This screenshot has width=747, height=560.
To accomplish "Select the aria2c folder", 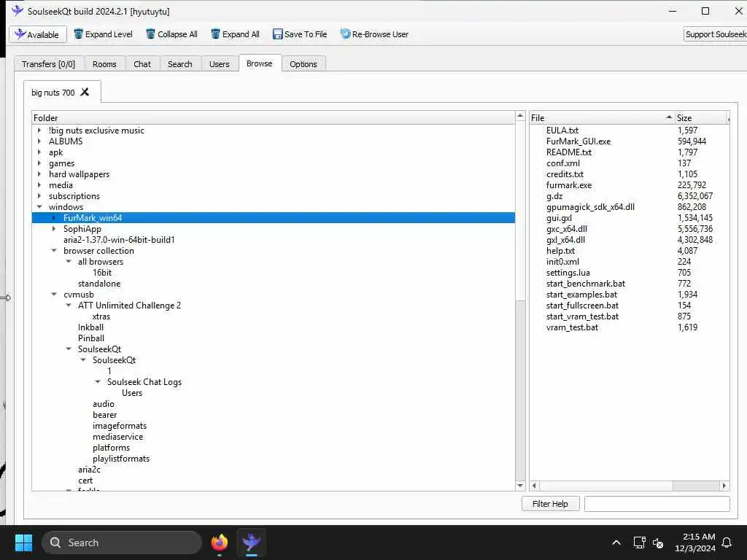I will click(x=89, y=470).
